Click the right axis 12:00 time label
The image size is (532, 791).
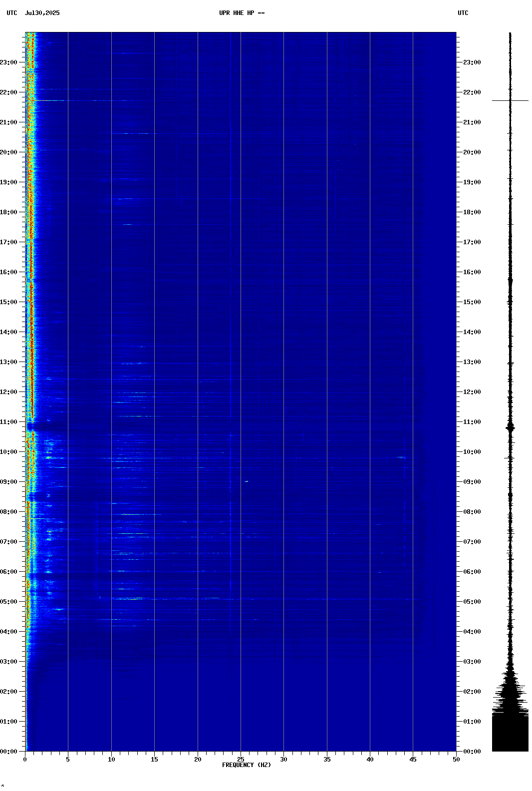click(x=472, y=392)
